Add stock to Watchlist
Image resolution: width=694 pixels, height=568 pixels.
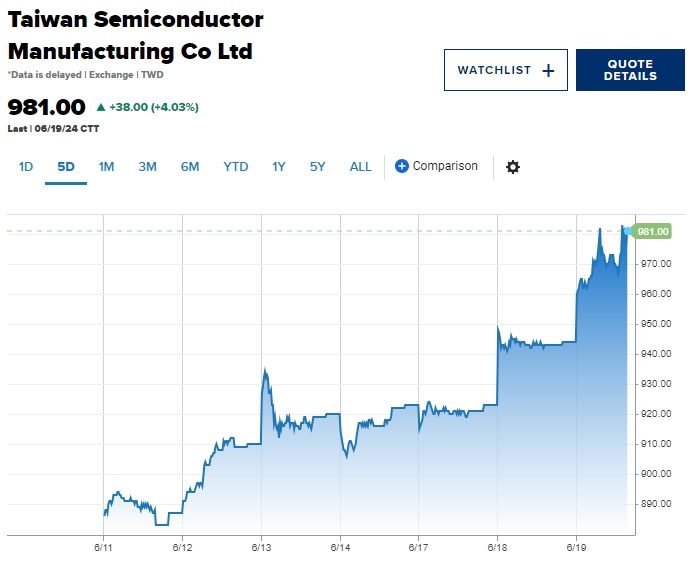pos(505,70)
